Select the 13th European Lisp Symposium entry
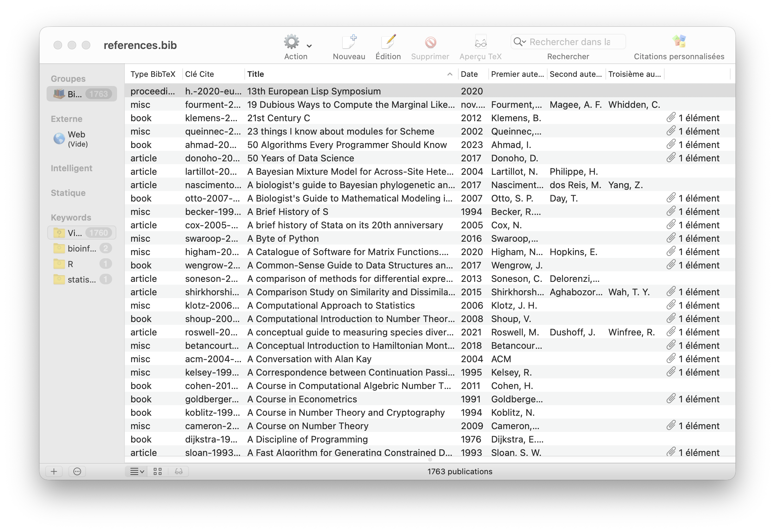The width and height of the screenshot is (775, 532). (430, 91)
